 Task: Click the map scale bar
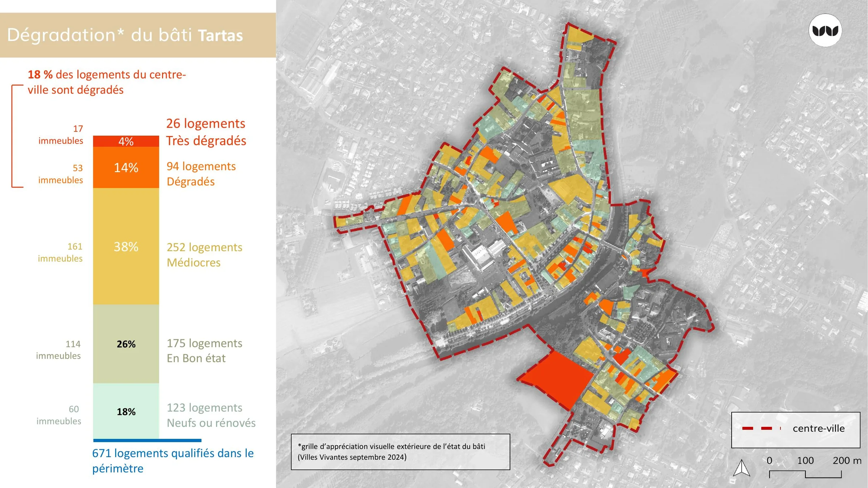coord(805,474)
